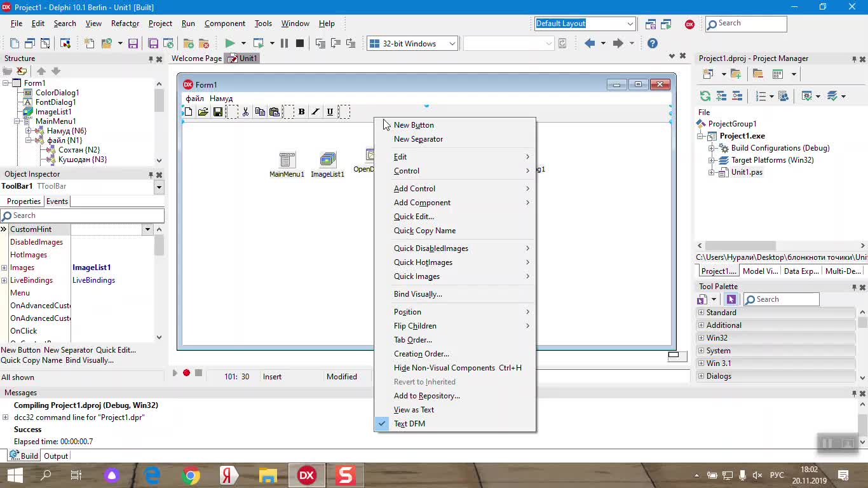The image size is (868, 488).
Task: Click Underline button on form's toolbar
Action: [330, 112]
